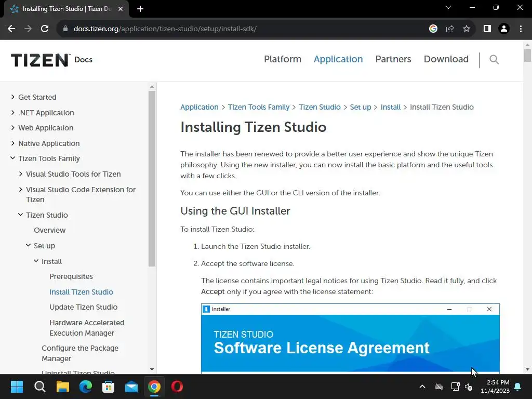532x399 pixels.
Task: Switch to Chrome in the taskbar
Action: 154,387
